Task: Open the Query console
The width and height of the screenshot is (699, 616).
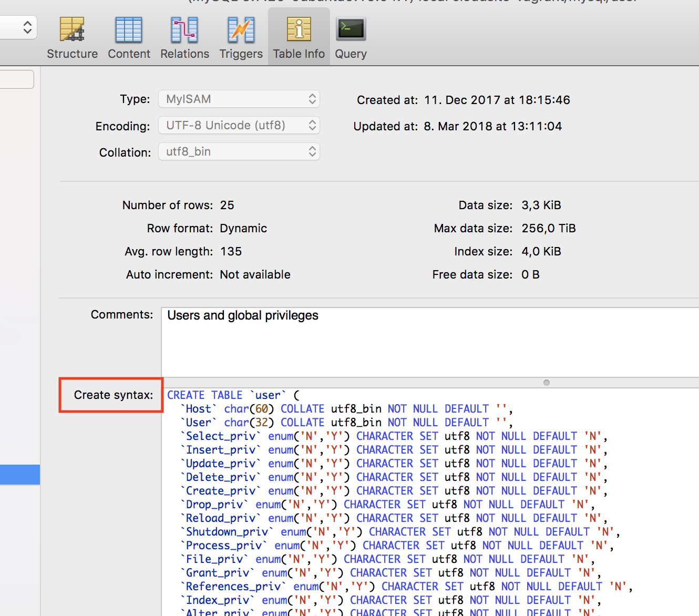Action: click(350, 37)
